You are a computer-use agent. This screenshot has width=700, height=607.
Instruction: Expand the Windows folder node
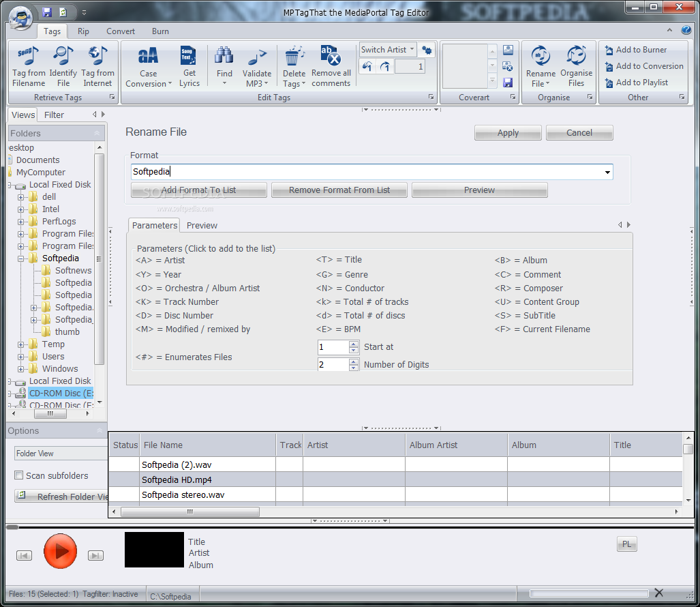point(20,370)
